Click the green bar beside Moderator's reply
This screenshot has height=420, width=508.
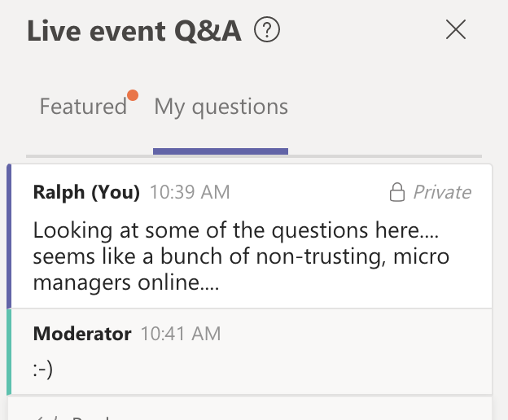[x=9, y=352]
